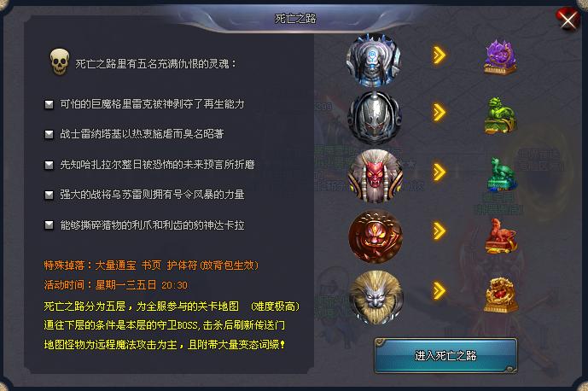This screenshot has height=391, width=588.
Task: Click the red-faced prophet boss portrait
Action: click(x=376, y=177)
